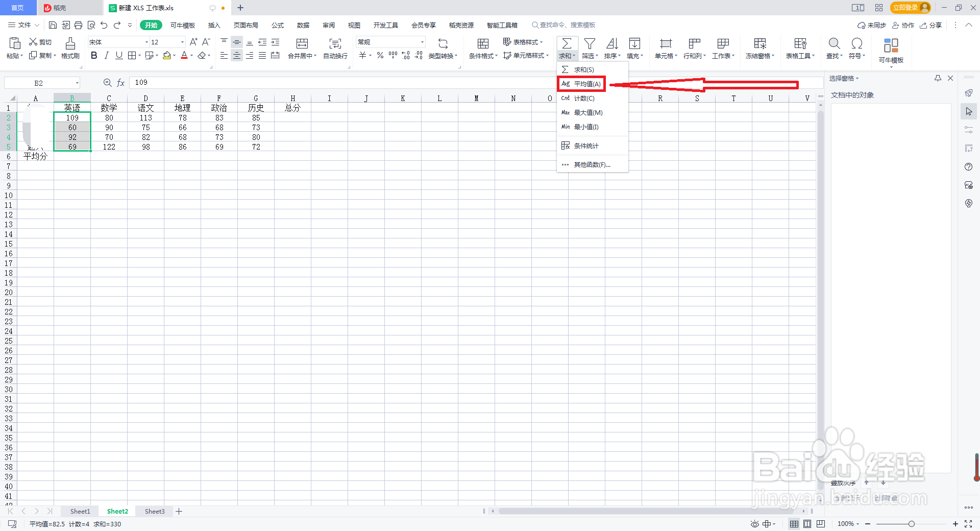
Task: Click the column H header
Action: point(292,98)
